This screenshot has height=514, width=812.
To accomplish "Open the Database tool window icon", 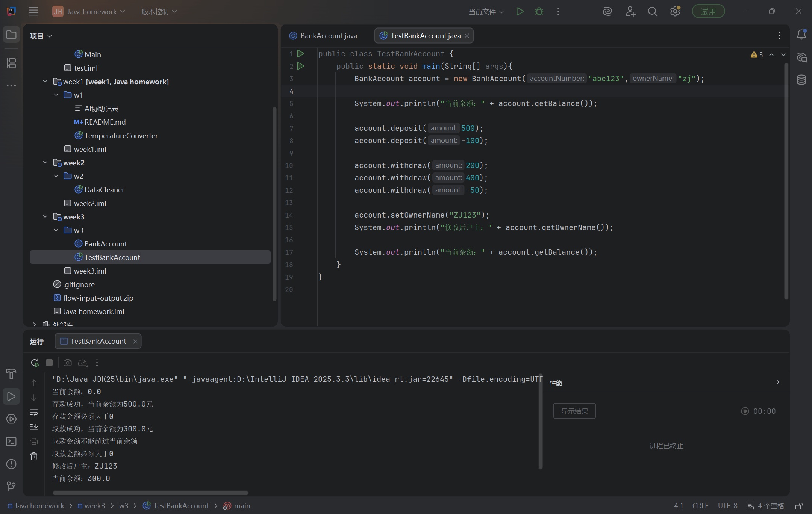I will click(x=801, y=80).
